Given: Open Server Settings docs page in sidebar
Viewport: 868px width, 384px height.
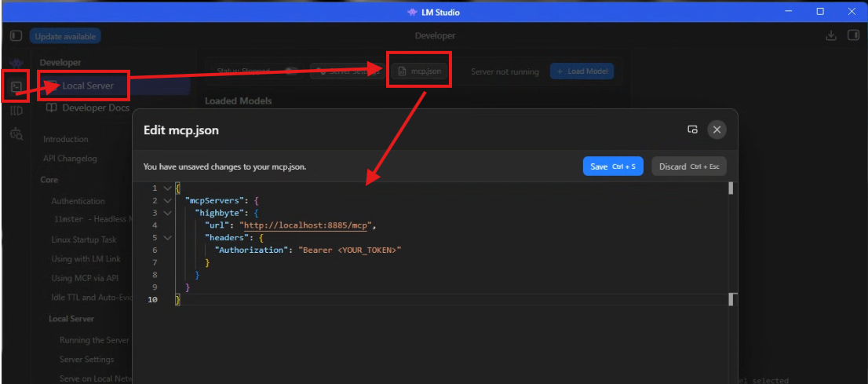Looking at the screenshot, I should tap(87, 360).
